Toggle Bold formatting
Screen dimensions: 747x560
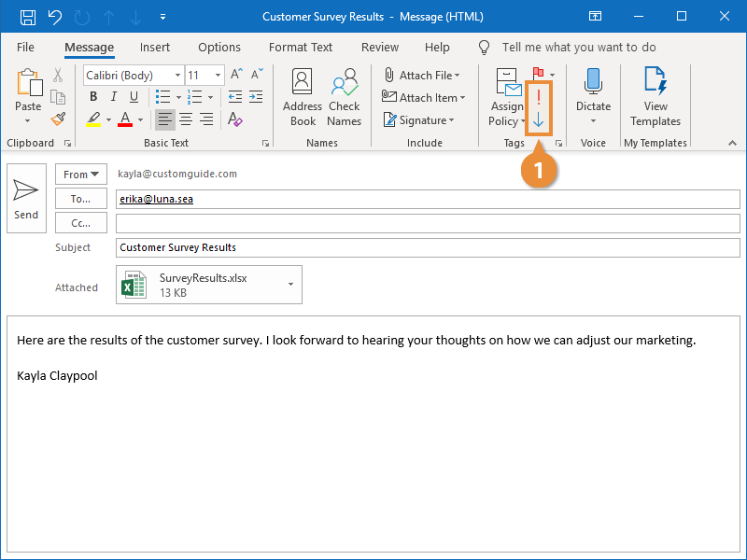tap(93, 97)
